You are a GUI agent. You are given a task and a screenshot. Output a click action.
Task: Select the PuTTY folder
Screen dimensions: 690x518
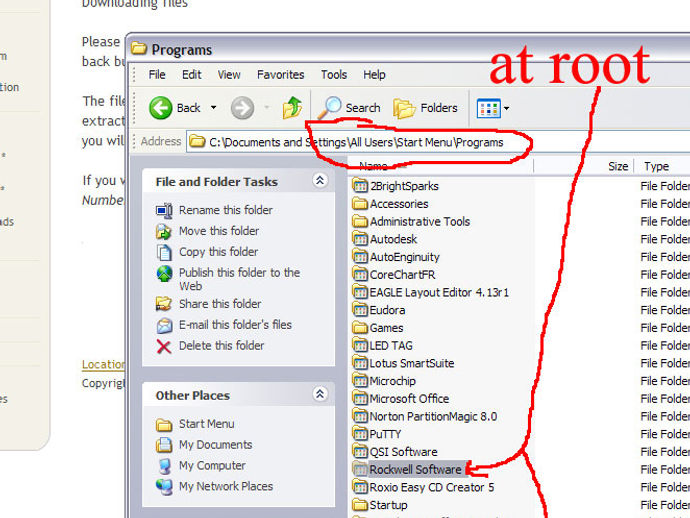[377, 434]
